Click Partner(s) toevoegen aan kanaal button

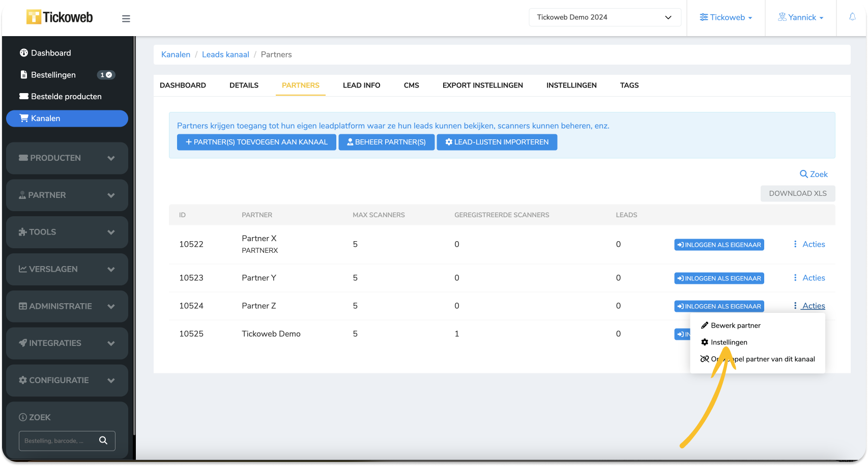click(x=256, y=142)
